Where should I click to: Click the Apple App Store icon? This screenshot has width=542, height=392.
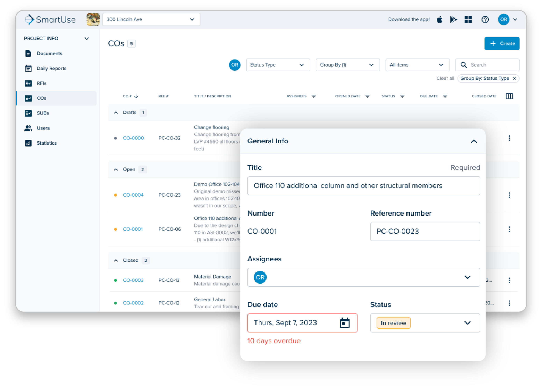[x=440, y=19]
